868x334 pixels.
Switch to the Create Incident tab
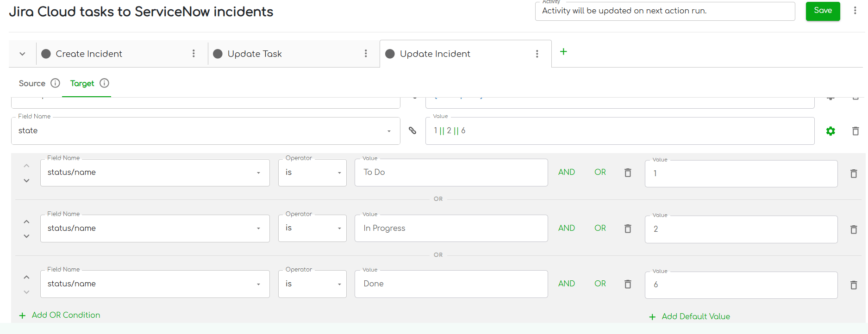point(89,54)
